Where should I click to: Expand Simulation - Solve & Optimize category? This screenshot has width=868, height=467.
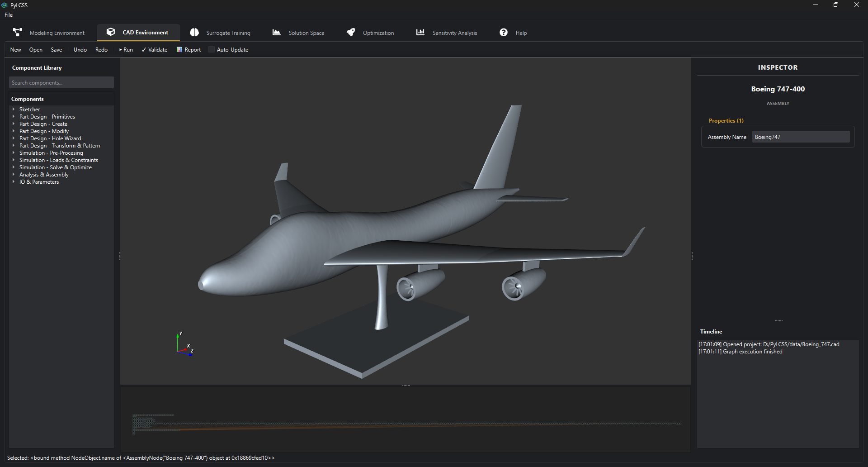pos(14,167)
